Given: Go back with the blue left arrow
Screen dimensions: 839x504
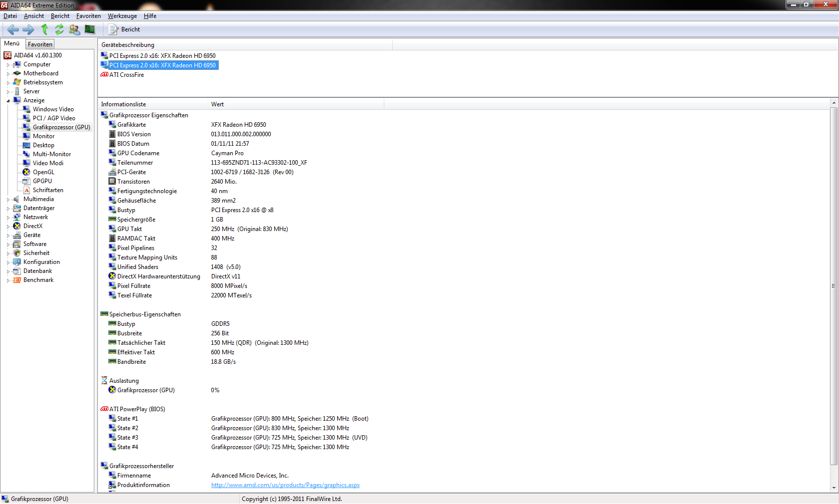Looking at the screenshot, I should click(13, 29).
